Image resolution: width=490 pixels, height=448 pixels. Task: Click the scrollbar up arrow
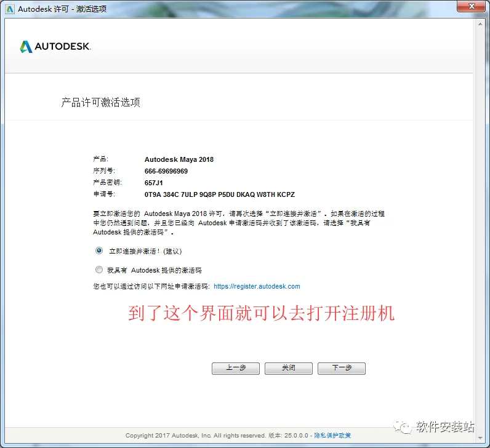pos(480,24)
